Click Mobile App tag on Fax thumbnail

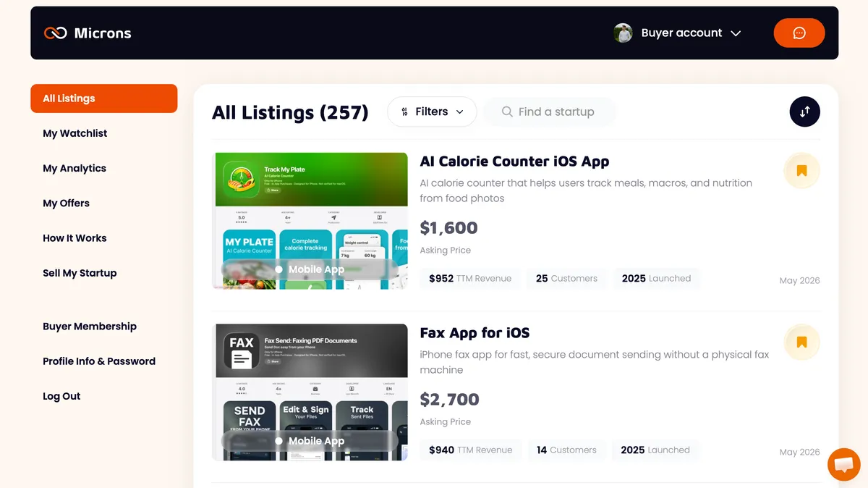pos(310,441)
